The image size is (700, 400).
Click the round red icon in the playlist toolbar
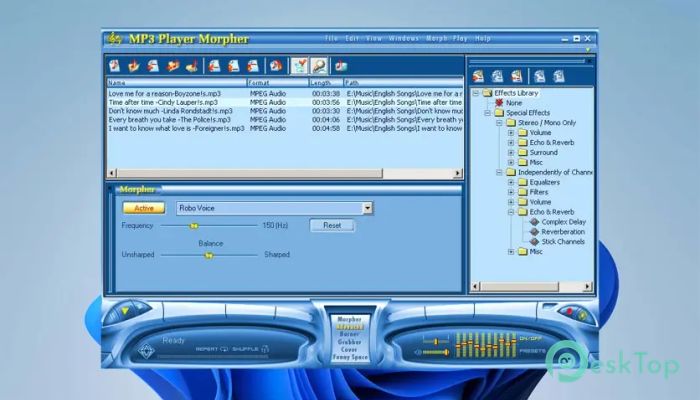(x=276, y=66)
